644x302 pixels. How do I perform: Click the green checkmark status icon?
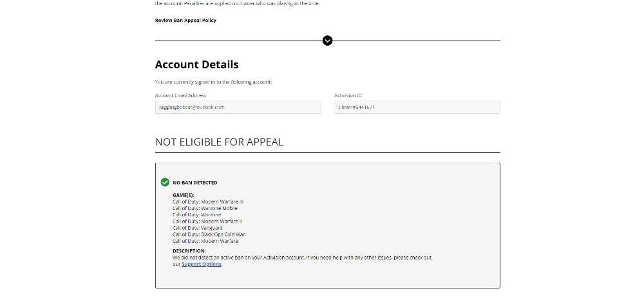tap(165, 182)
